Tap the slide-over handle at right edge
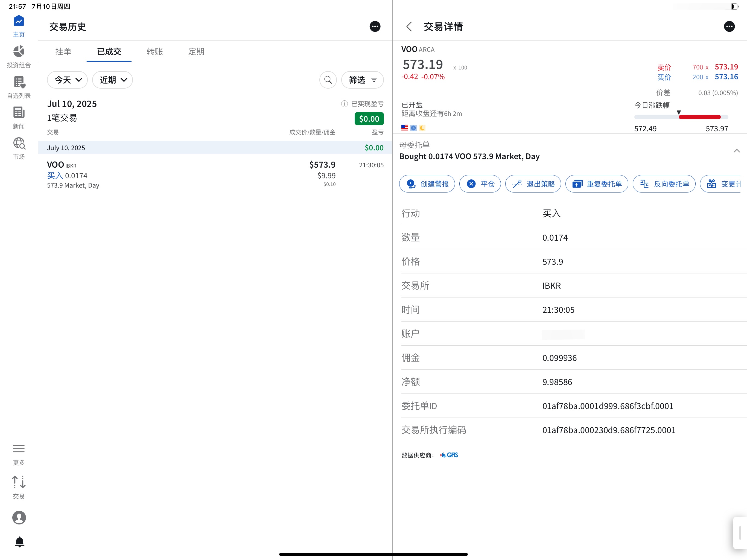This screenshot has width=747, height=560. tap(740, 533)
